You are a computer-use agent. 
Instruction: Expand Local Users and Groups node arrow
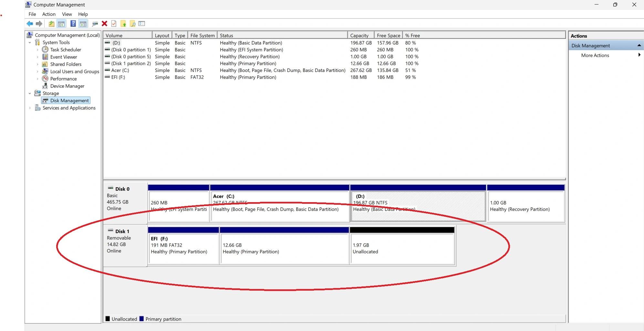click(x=37, y=72)
